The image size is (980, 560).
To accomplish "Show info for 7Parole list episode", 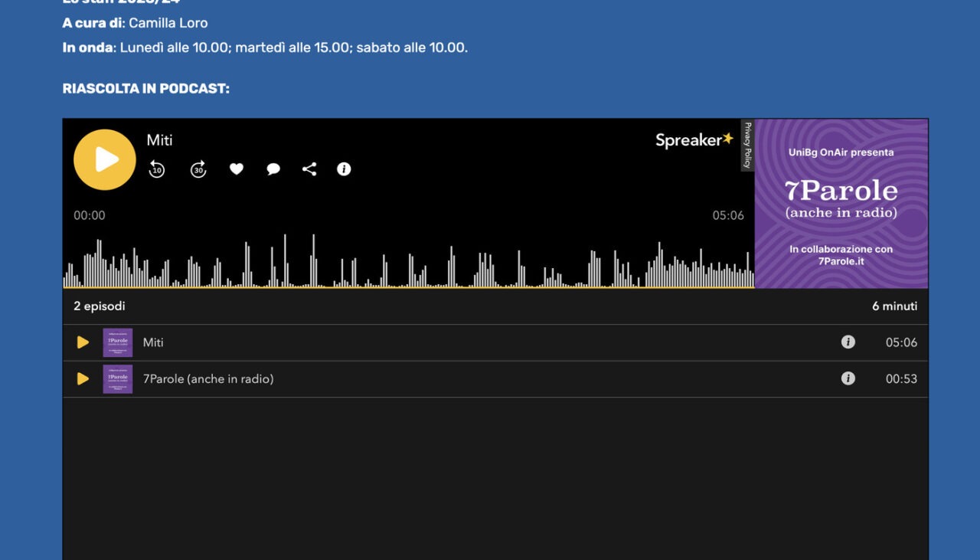I will (848, 378).
